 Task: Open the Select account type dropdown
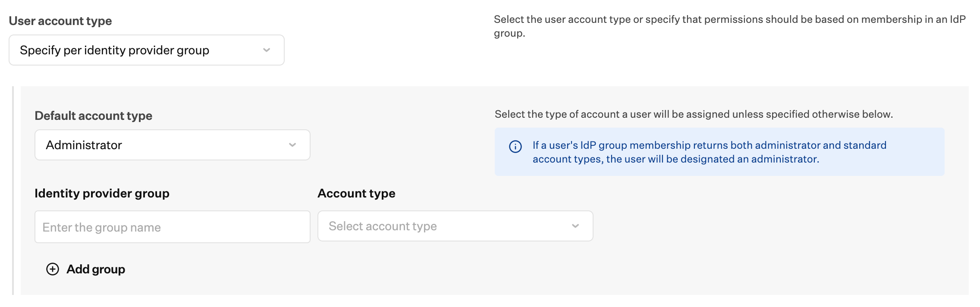click(x=455, y=226)
